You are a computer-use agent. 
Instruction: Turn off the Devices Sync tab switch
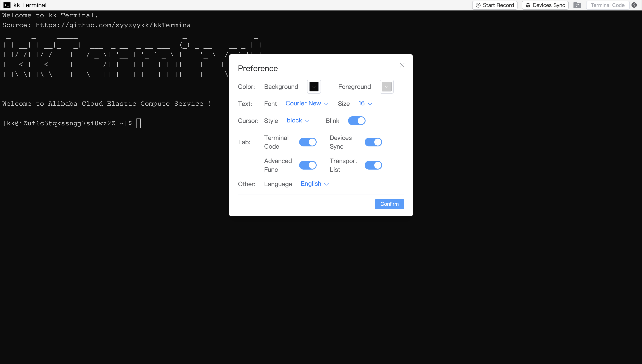(x=373, y=142)
